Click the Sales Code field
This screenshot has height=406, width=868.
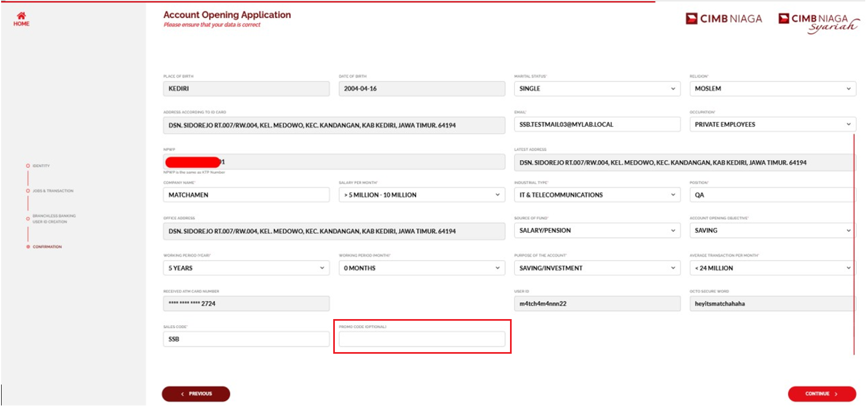click(x=246, y=339)
